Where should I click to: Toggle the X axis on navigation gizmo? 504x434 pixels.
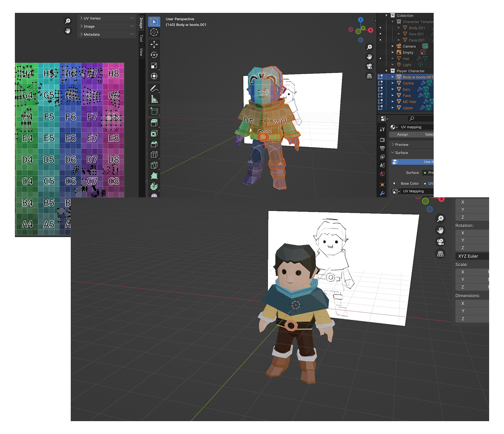click(x=371, y=30)
